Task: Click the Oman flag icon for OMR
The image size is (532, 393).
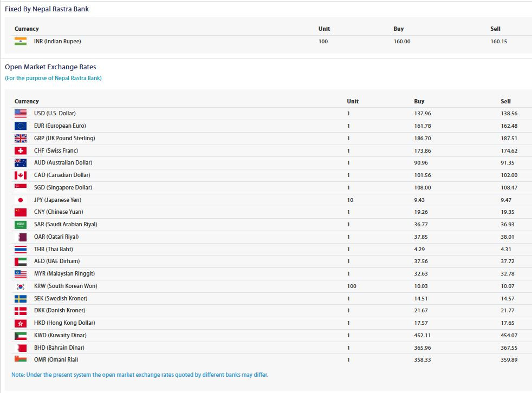Action: pos(21,359)
